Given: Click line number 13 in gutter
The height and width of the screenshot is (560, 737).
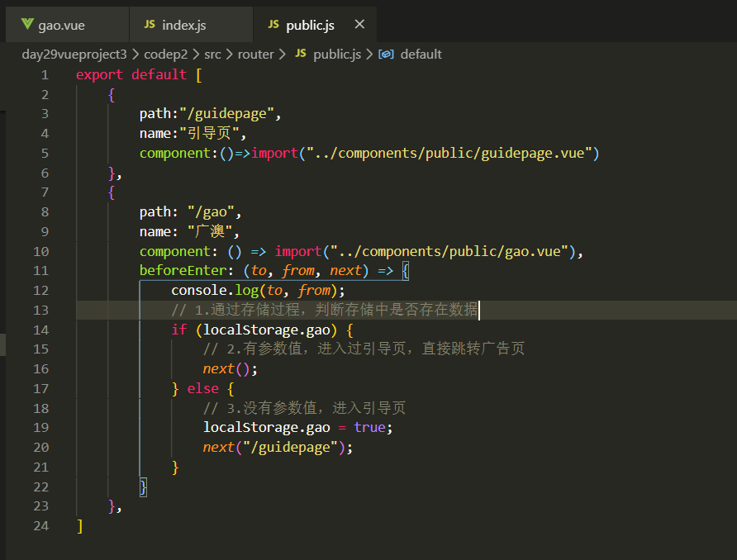Looking at the screenshot, I should coord(40,311).
